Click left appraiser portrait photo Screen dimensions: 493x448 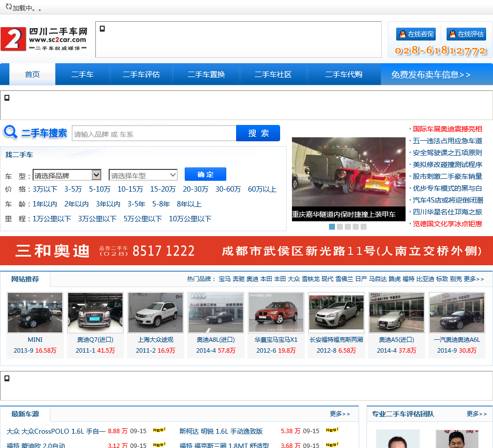pos(398,439)
